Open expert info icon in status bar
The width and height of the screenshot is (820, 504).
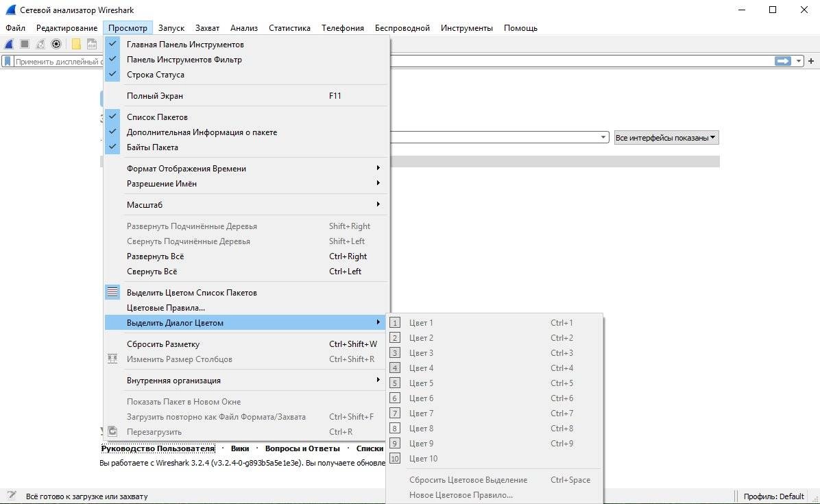click(x=12, y=496)
